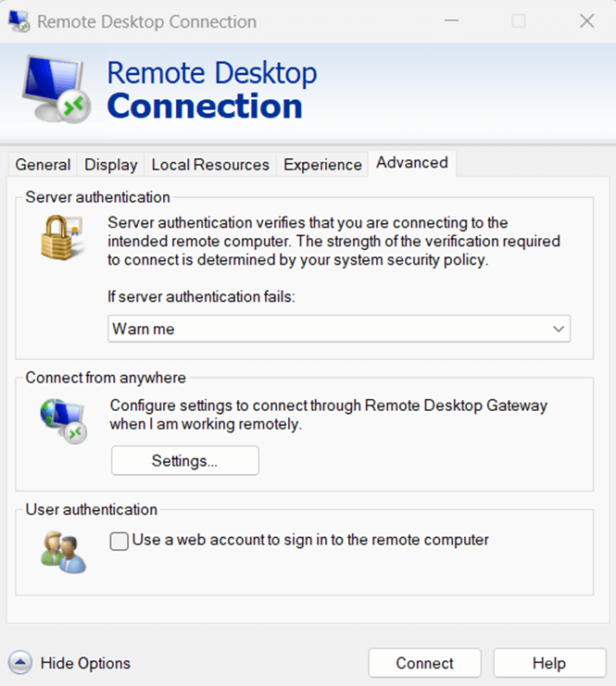This screenshot has width=616, height=686.
Task: Click the two-users User authentication icon
Action: (x=64, y=552)
